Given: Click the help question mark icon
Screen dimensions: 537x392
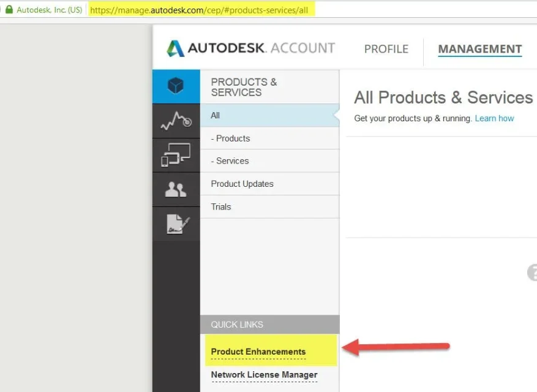Looking at the screenshot, I should 532,273.
